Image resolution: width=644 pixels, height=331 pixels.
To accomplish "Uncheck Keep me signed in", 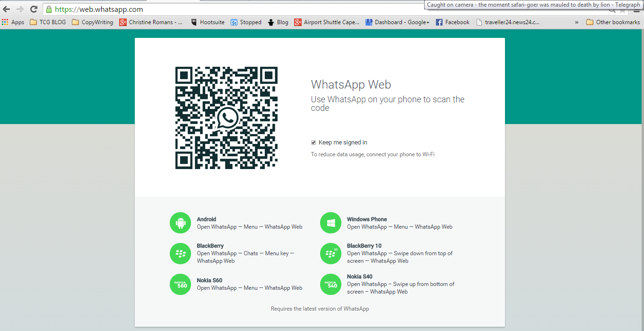I will (x=313, y=142).
